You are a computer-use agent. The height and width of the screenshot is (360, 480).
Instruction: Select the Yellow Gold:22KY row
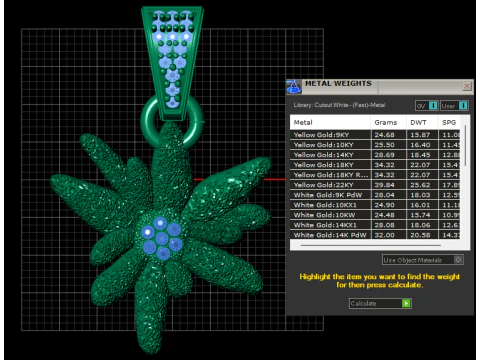[x=375, y=185]
